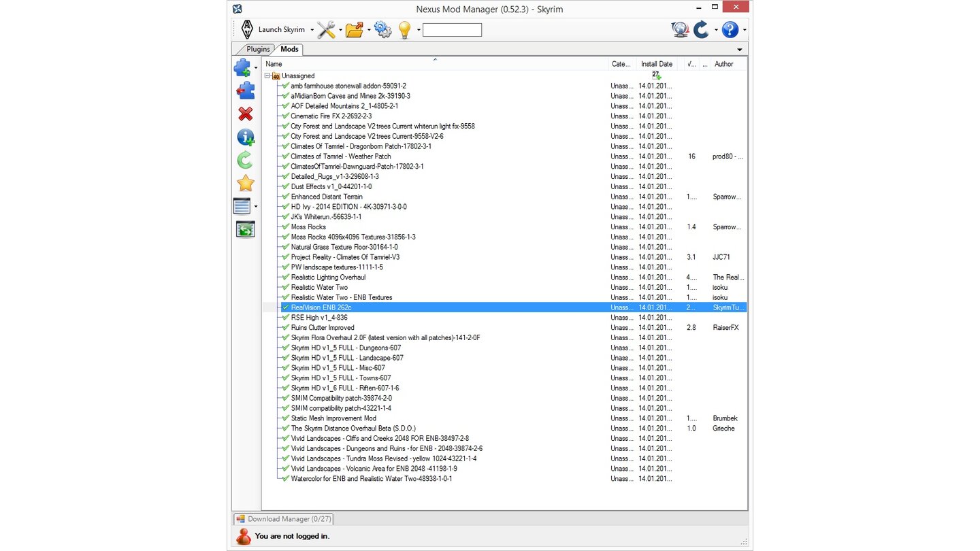
Task: Open the tab list dropdown arrow
Action: (x=740, y=50)
